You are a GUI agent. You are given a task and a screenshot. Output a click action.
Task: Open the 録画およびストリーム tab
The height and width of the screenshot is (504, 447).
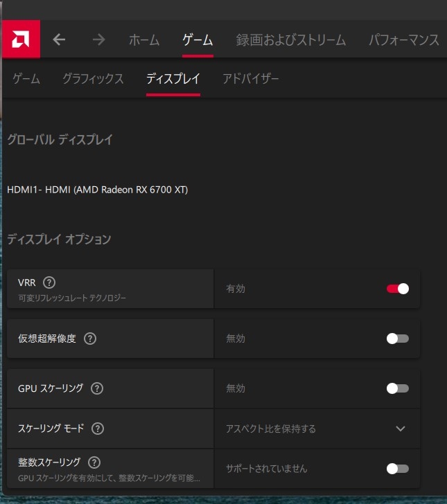tap(291, 40)
